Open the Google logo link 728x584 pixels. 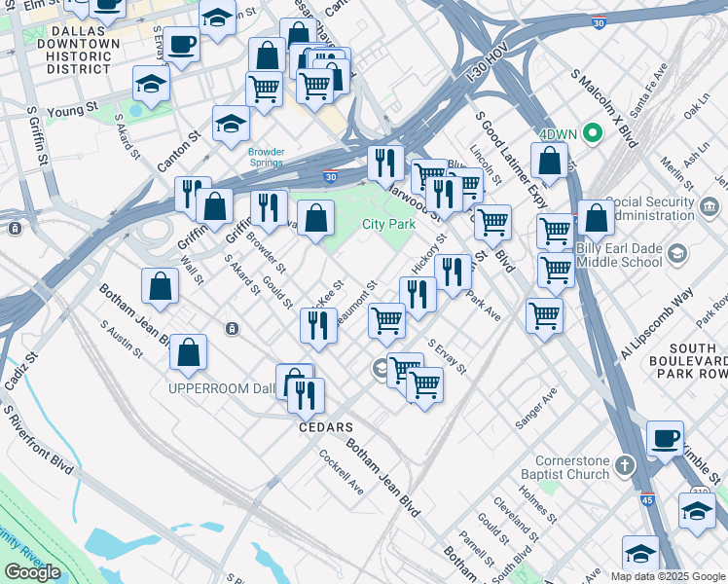pyautogui.click(x=32, y=573)
